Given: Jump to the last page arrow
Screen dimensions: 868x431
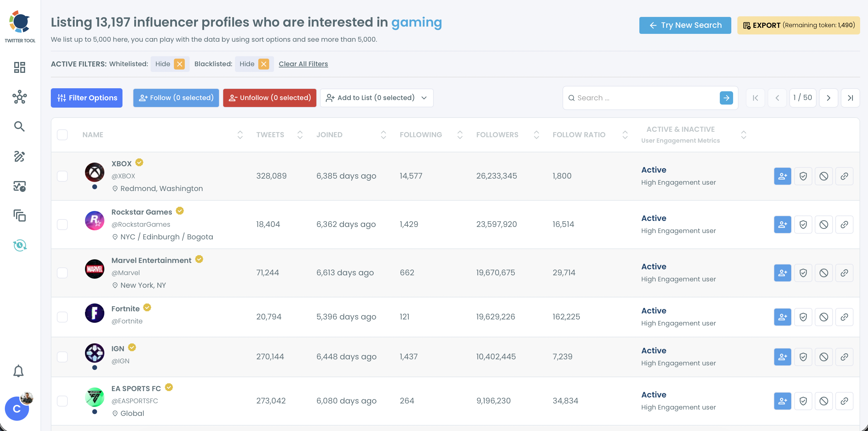Looking at the screenshot, I should [x=850, y=98].
